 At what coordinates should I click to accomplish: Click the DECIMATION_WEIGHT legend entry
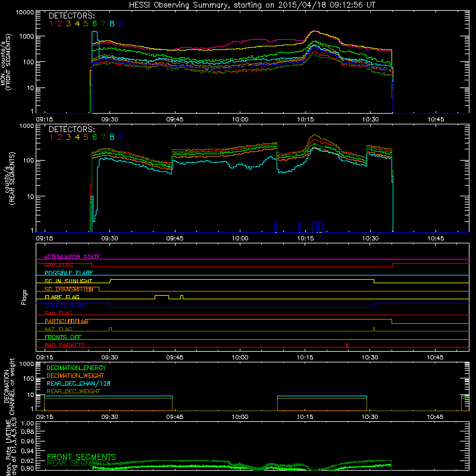pyautogui.click(x=76, y=375)
